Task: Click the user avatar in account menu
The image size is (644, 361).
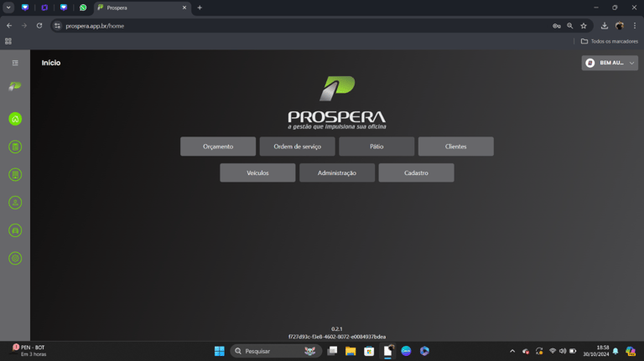Action: 590,63
